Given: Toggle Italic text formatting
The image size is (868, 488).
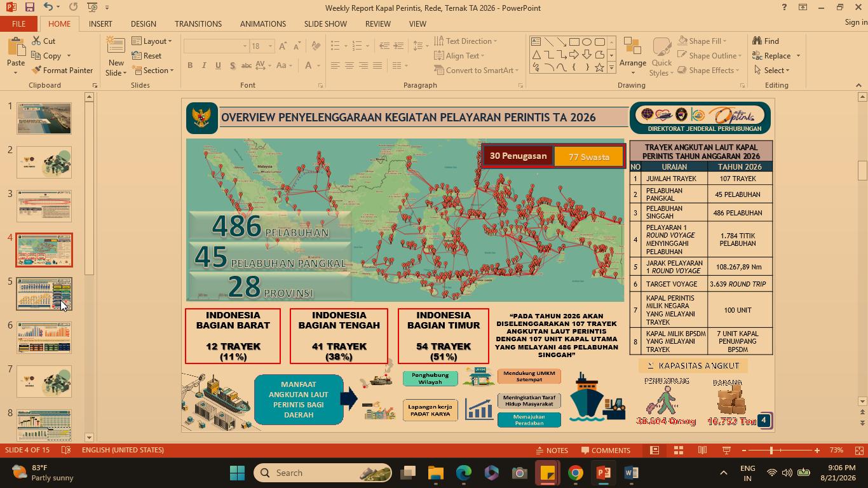Looking at the screenshot, I should (x=204, y=65).
